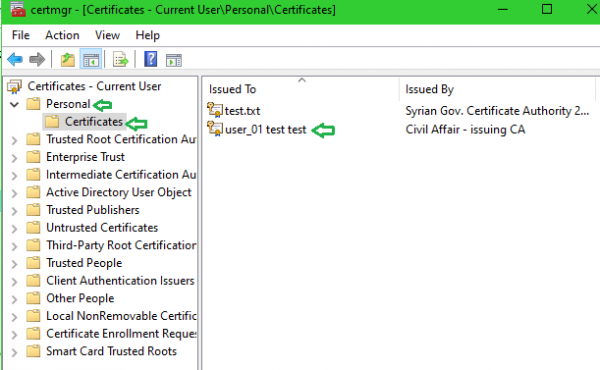The height and width of the screenshot is (370, 600).
Task: Open the View menu
Action: click(x=107, y=35)
